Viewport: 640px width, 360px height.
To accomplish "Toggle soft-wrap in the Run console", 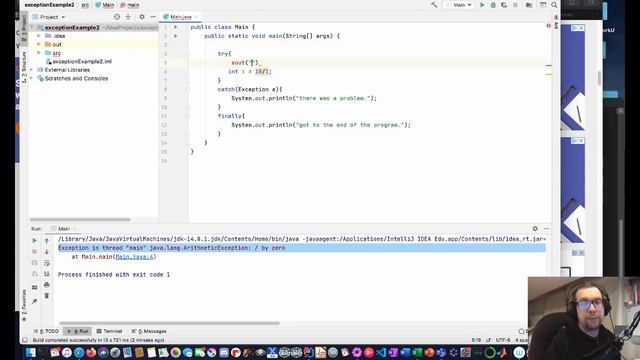I will coord(47,263).
